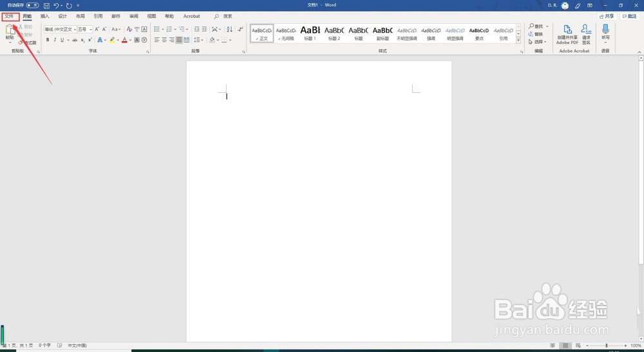Image resolution: width=644 pixels, height=352 pixels.
Task: Toggle Superscript formatting
Action: point(90,40)
